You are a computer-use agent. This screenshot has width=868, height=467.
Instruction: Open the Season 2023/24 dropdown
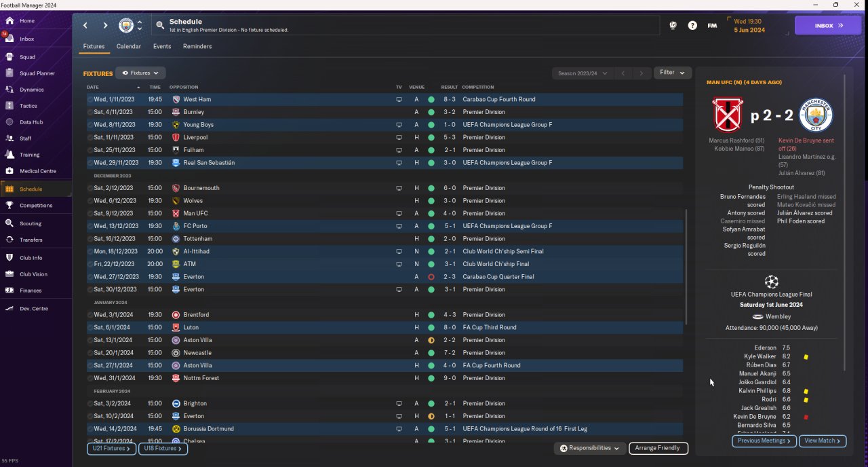click(x=583, y=73)
